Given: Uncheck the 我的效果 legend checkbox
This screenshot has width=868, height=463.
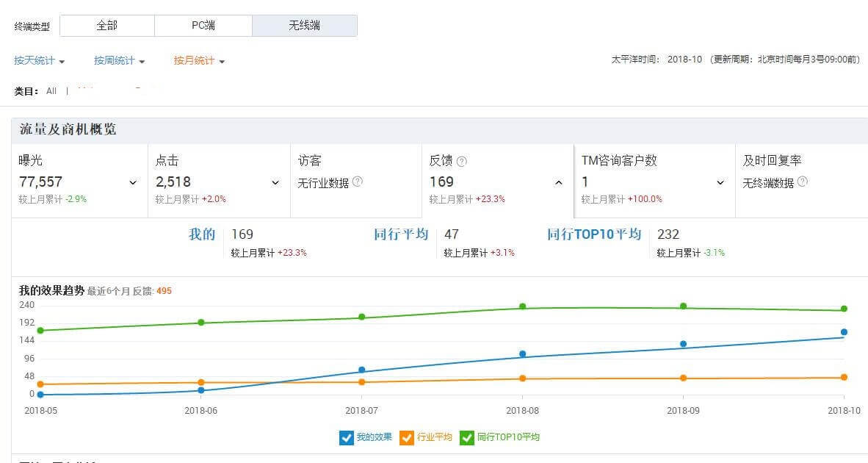Looking at the screenshot, I should (x=347, y=438).
